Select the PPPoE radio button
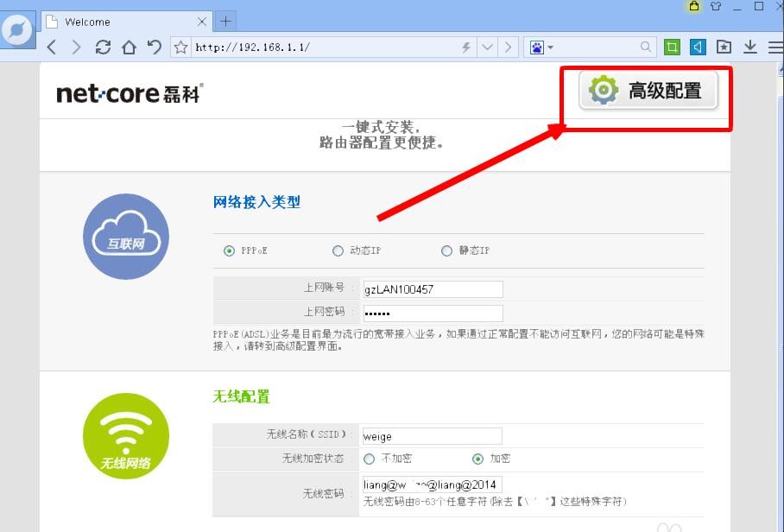The height and width of the screenshot is (532, 784). pos(229,251)
